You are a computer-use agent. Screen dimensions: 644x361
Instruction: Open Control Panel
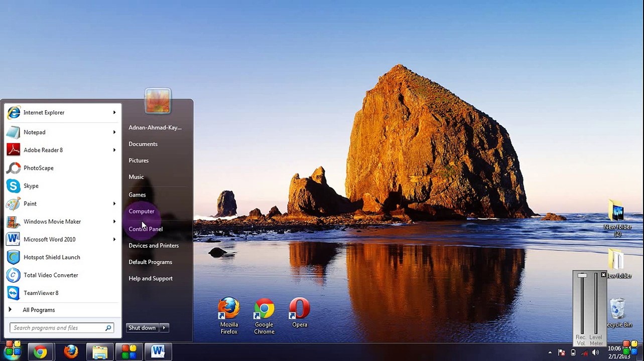pos(146,229)
